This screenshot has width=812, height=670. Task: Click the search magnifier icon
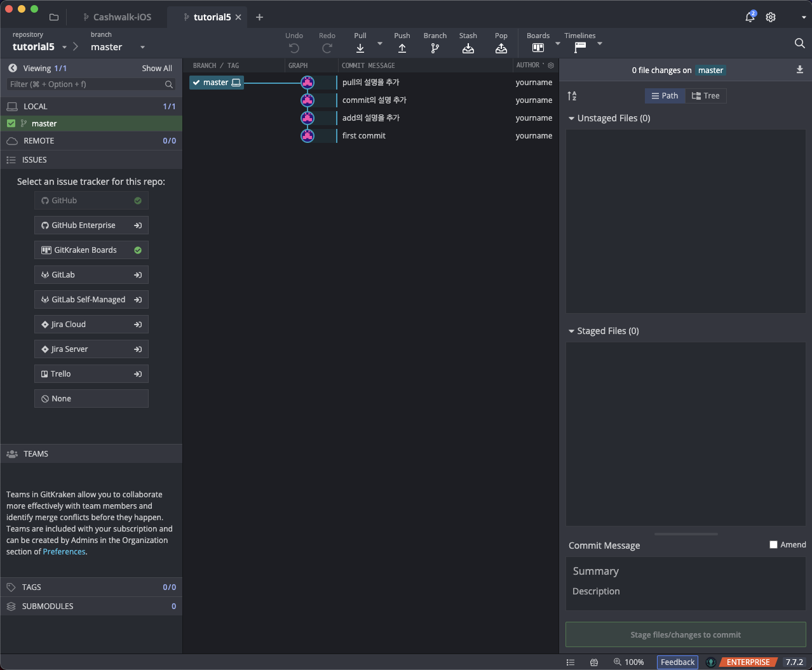pyautogui.click(x=799, y=43)
